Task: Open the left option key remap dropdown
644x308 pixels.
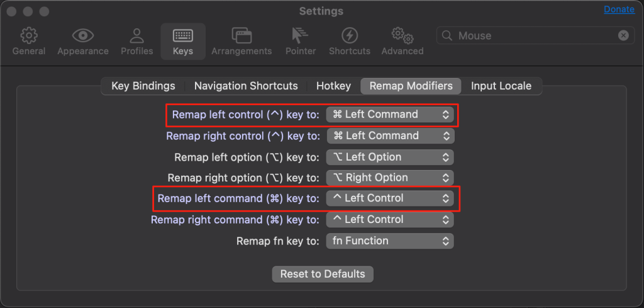Action: [390, 157]
